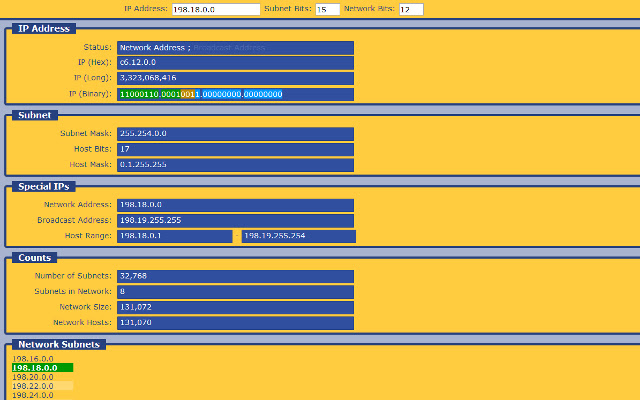This screenshot has width=640, height=400.
Task: Click the Host Range end 198.19.255.254
Action: (x=299, y=236)
